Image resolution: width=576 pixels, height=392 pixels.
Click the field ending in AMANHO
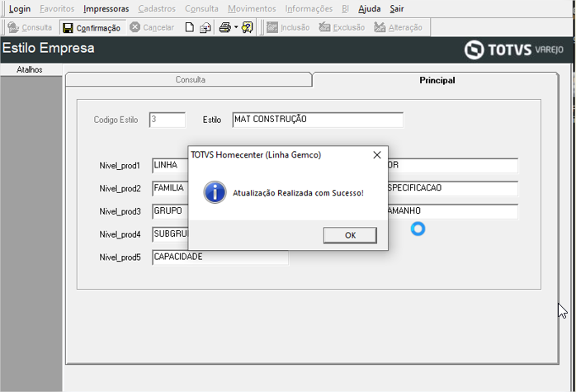(453, 211)
